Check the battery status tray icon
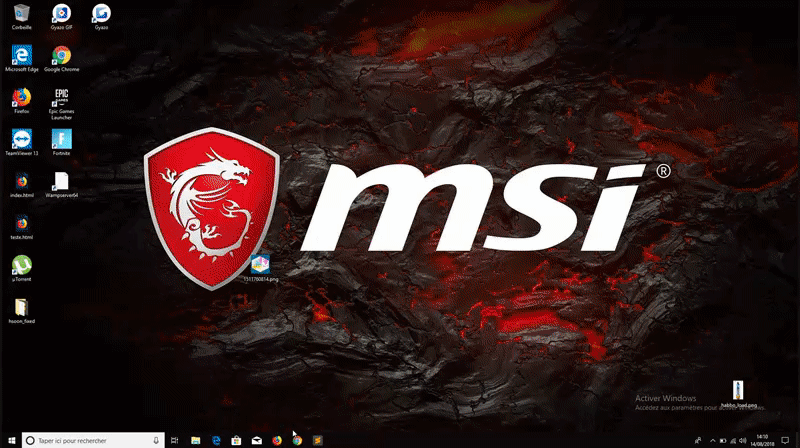800x448 pixels. 723,441
